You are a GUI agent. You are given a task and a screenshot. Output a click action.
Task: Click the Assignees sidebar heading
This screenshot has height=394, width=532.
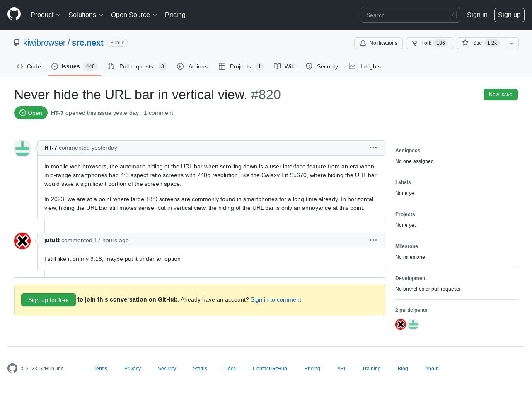pyautogui.click(x=408, y=151)
